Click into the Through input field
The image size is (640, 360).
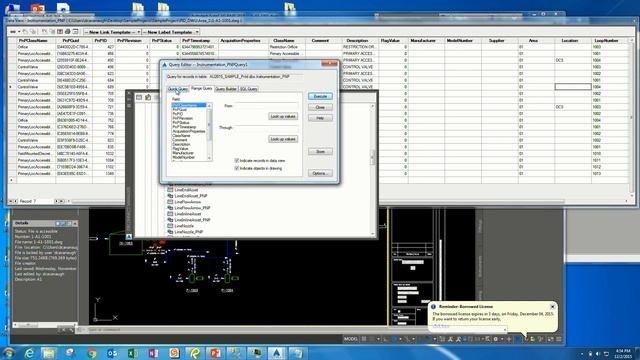click(x=266, y=128)
